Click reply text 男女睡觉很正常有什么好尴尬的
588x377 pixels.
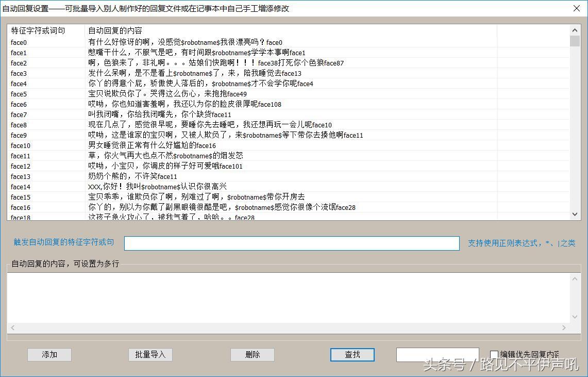(152, 145)
